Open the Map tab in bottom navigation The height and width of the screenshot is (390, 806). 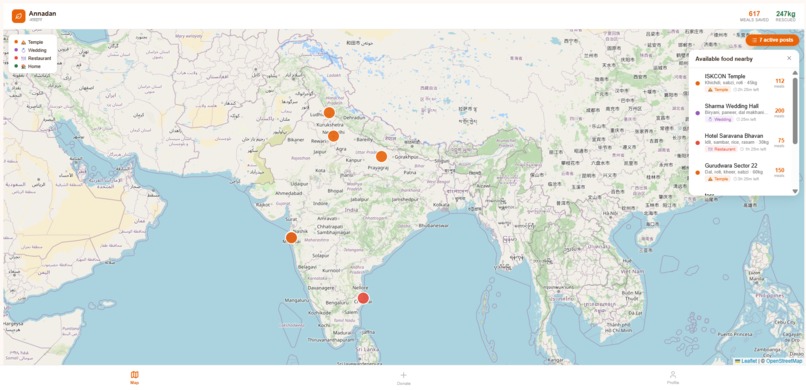(x=134, y=378)
